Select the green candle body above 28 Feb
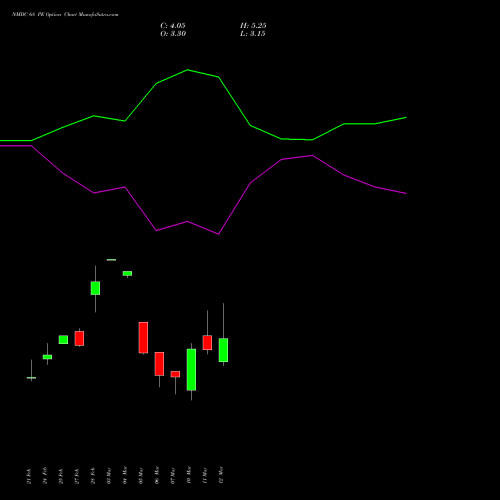Image resolution: width=500 pixels, height=500 pixels. [95, 288]
